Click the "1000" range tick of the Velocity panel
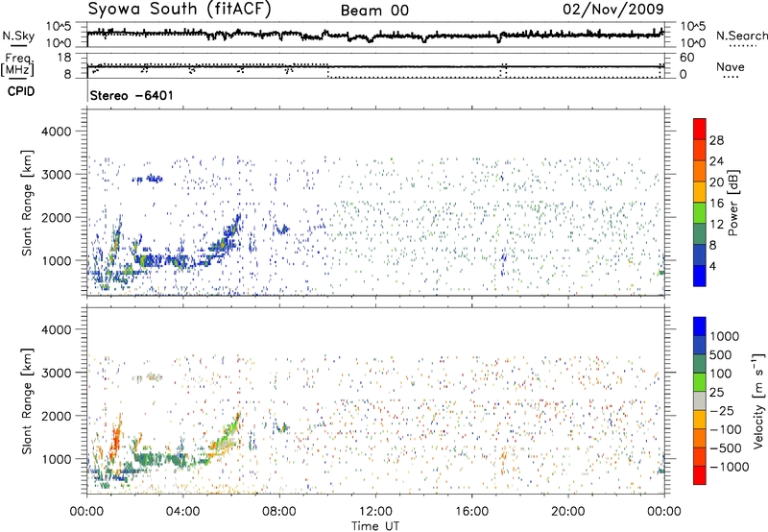Screen dimensions: 768x532 point(56,459)
